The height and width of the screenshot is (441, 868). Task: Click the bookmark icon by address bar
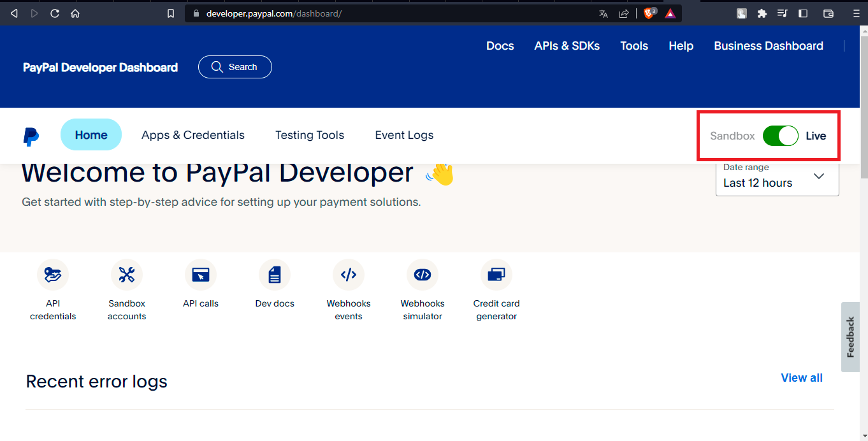171,13
